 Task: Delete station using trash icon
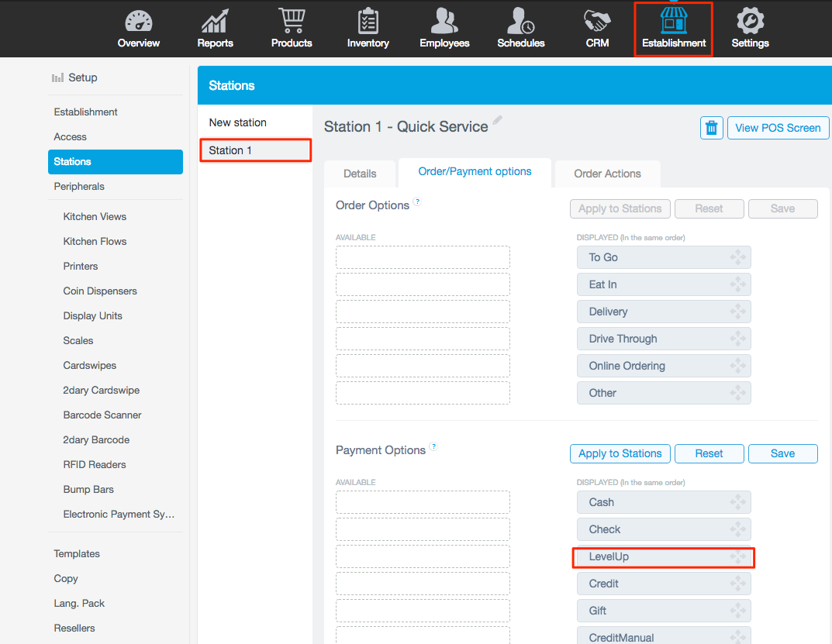[x=711, y=128]
